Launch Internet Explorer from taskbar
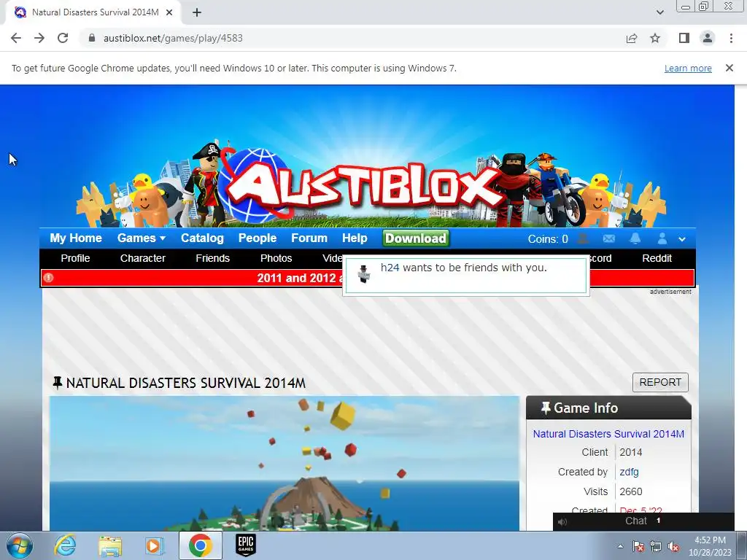Image resolution: width=747 pixels, height=560 pixels. [65, 545]
